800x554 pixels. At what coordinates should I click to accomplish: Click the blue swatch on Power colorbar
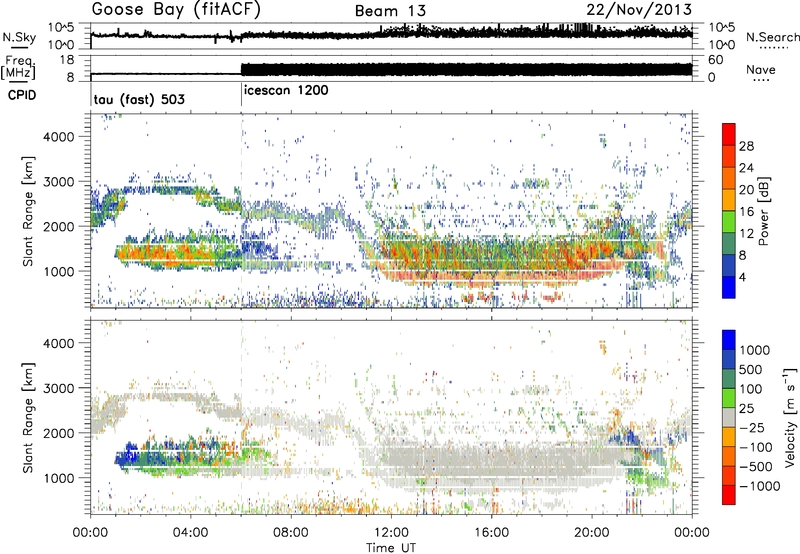point(729,289)
